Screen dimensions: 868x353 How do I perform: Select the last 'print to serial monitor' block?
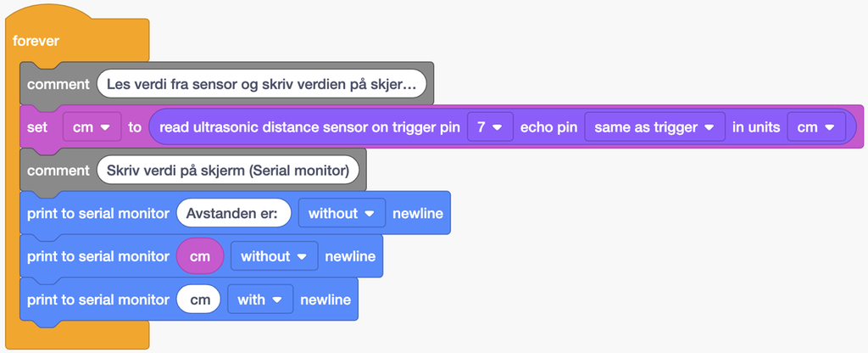tap(97, 300)
